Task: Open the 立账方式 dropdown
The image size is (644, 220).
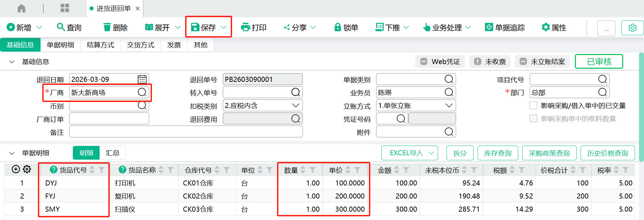Action: pyautogui.click(x=449, y=106)
